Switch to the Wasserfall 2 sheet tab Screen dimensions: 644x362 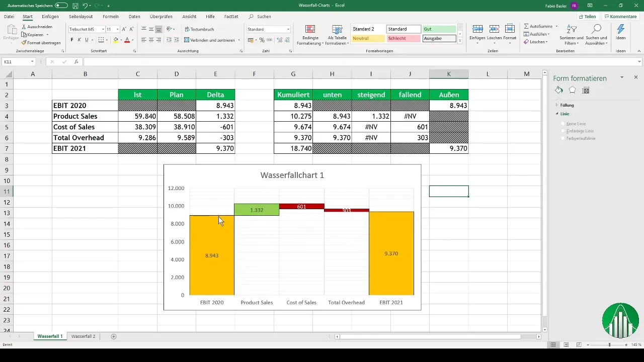coord(83,336)
